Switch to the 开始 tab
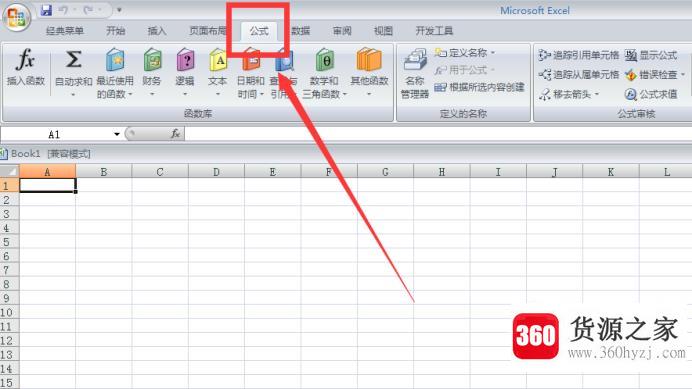Viewport: 692px width, 389px height. click(x=116, y=31)
